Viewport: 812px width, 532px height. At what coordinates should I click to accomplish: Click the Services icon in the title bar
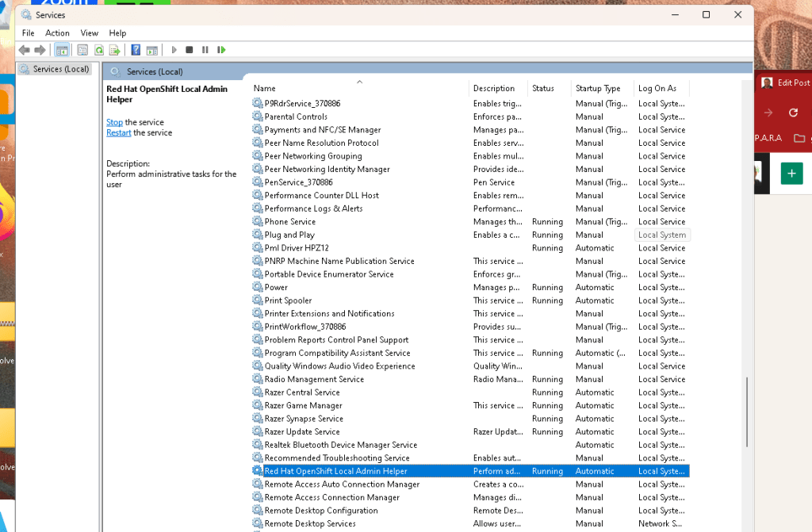(x=26, y=15)
